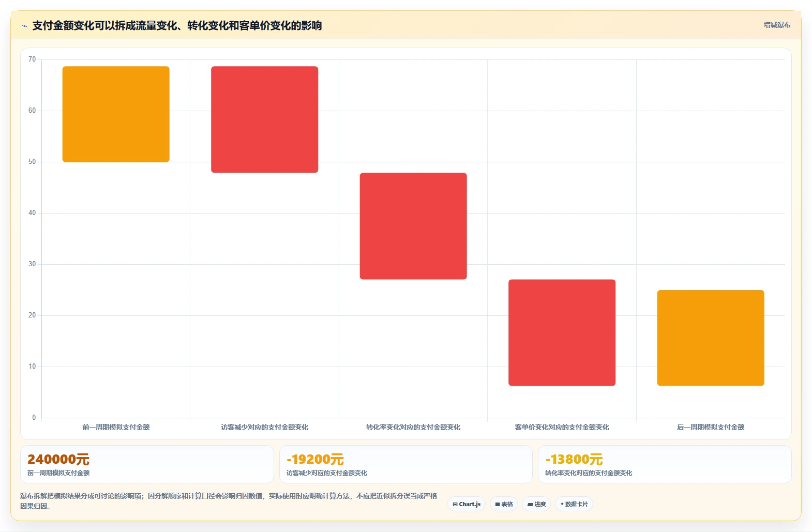Click the y-axis tick label 60
812x532 pixels.
pyautogui.click(x=32, y=111)
